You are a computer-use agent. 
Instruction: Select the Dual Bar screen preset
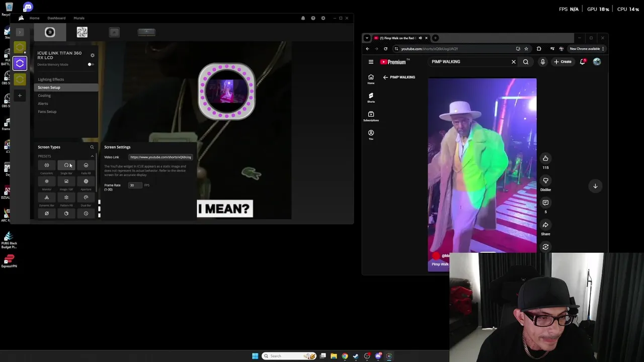pyautogui.click(x=86, y=198)
